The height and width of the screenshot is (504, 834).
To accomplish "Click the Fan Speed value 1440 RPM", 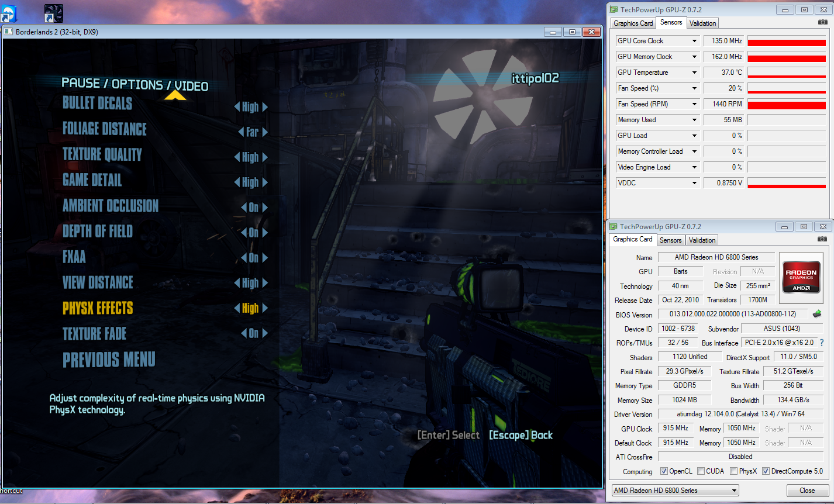I will [x=723, y=104].
